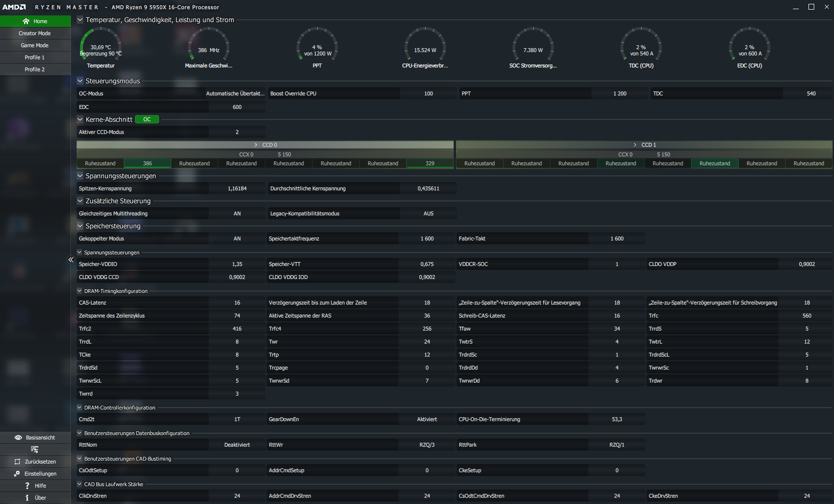Switch to Game Mode
This screenshot has height=504, width=834.
[x=35, y=45]
